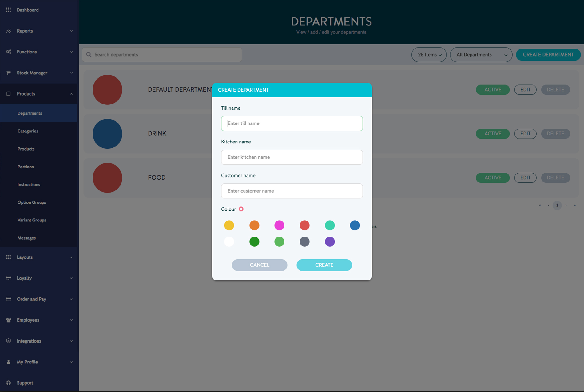The width and height of the screenshot is (584, 392).
Task: Click the Stock Manager cart icon
Action: tap(9, 73)
